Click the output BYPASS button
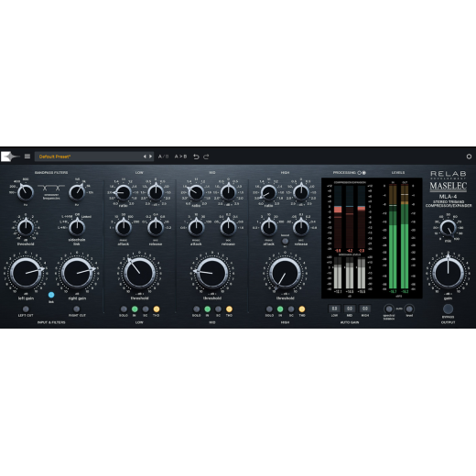Viewport: 476px width, 476px height. [448, 308]
